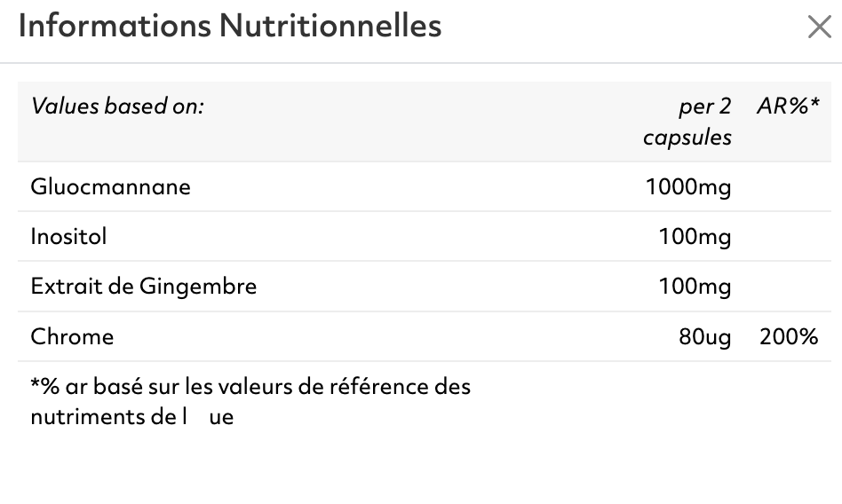Click the "per 2 capsules" column header

point(688,122)
